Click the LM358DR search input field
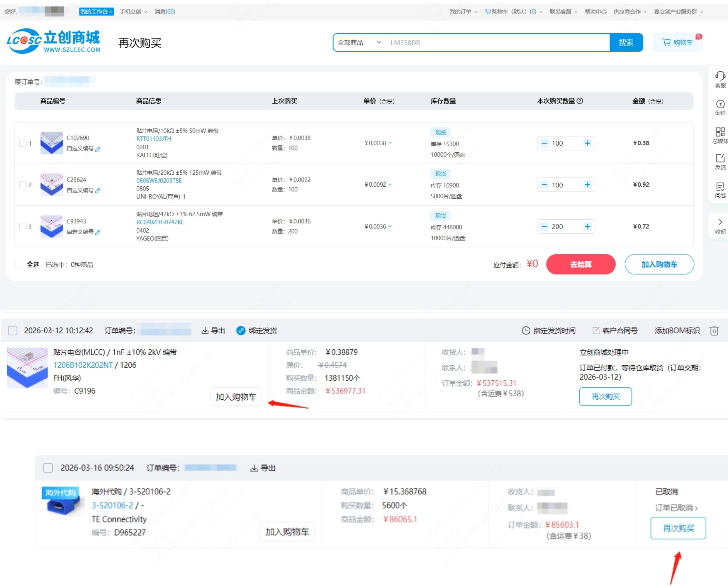 pos(497,42)
